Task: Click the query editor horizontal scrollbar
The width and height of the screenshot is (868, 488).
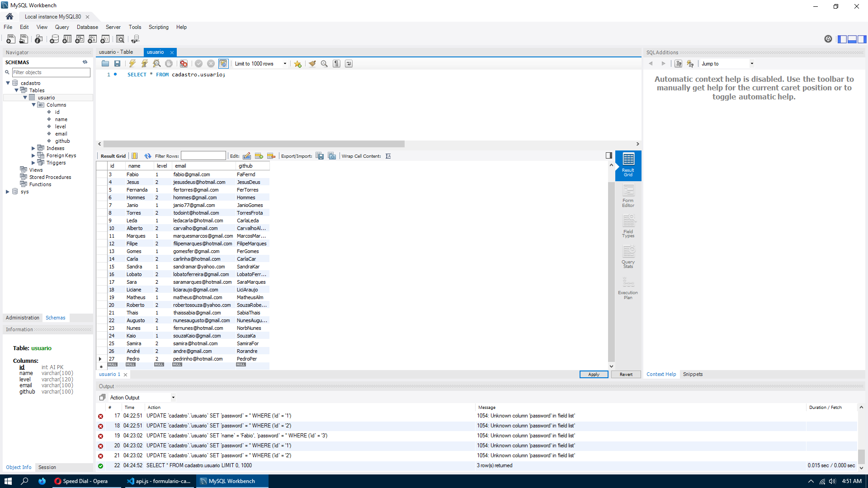Action: point(253,144)
